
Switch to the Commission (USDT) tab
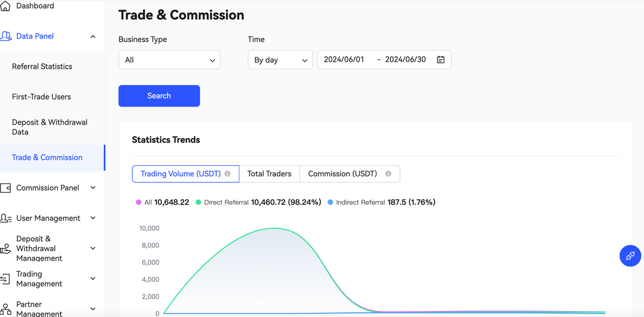(x=343, y=174)
